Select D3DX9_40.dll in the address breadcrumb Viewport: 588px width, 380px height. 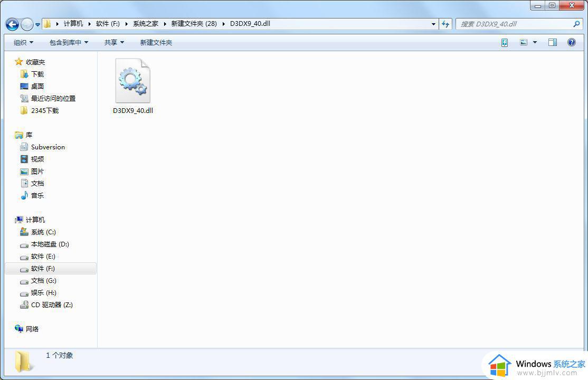(250, 24)
